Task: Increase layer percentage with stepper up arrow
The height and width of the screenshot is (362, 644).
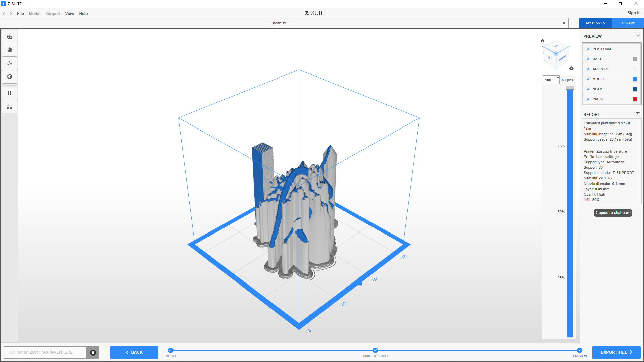Action: [x=558, y=78]
